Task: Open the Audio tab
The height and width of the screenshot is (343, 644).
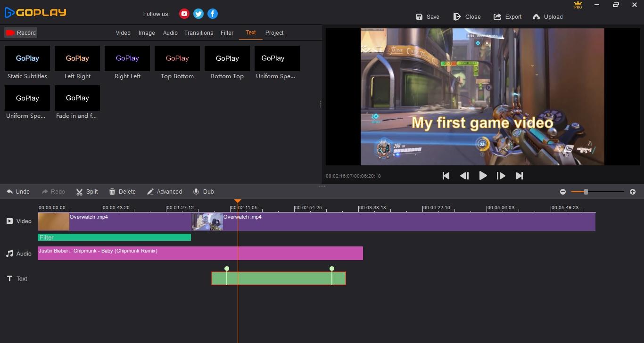Action: tap(170, 33)
